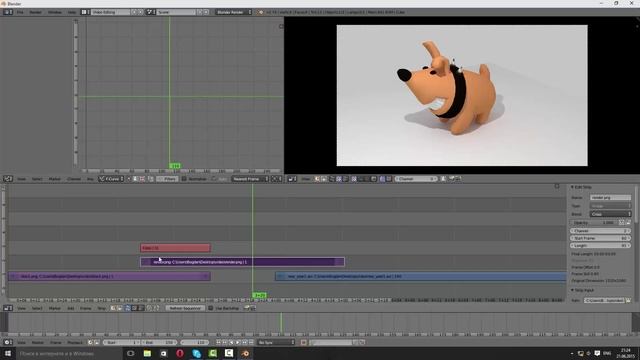Toggle the Filters button in graph header
Image resolution: width=640 pixels, height=360 pixels.
[168, 179]
